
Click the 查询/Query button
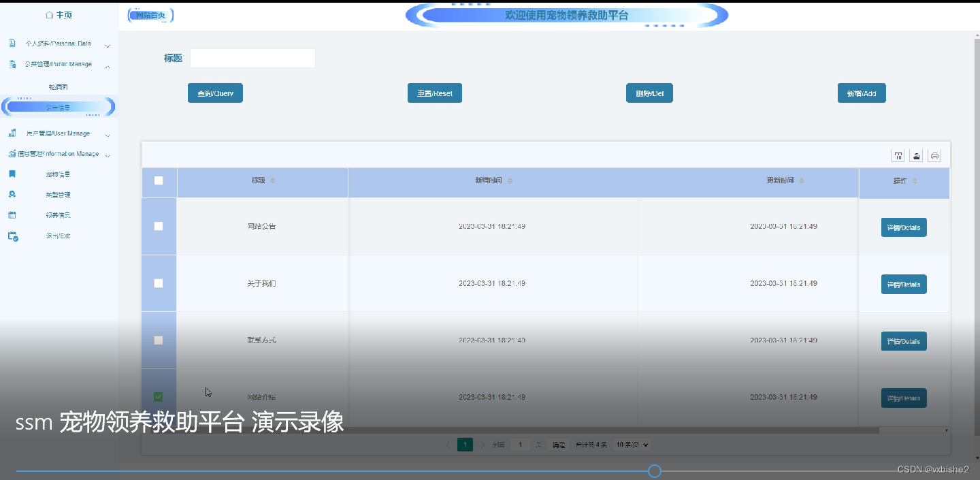point(215,93)
